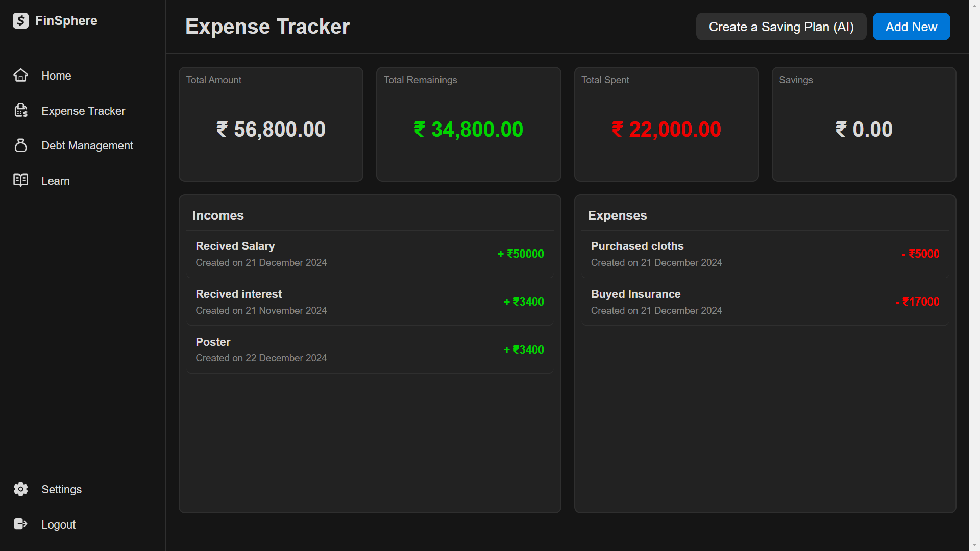Click the Expense Tracker calculator icon
The width and height of the screenshot is (980, 551).
click(x=20, y=111)
